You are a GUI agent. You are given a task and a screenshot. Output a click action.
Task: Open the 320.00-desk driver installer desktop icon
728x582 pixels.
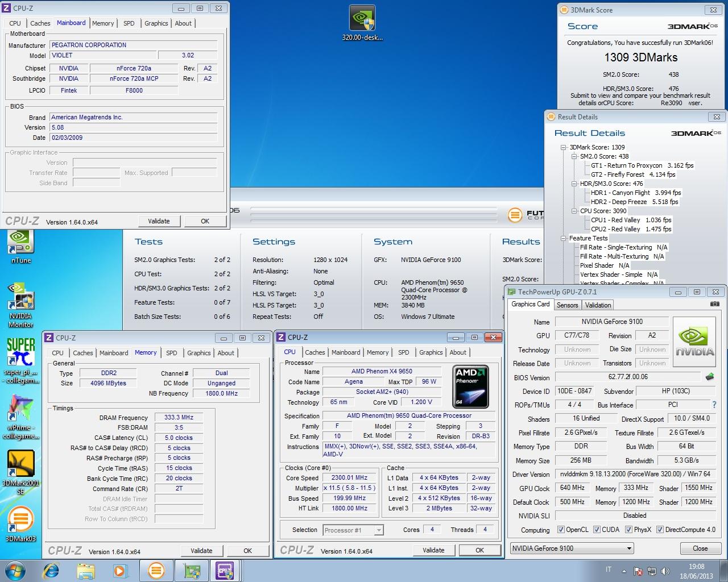point(362,23)
